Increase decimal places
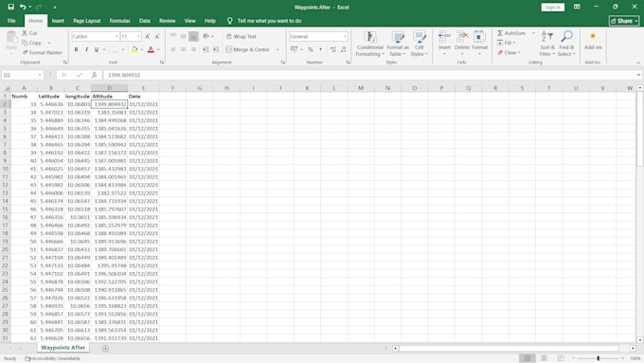 pyautogui.click(x=333, y=49)
